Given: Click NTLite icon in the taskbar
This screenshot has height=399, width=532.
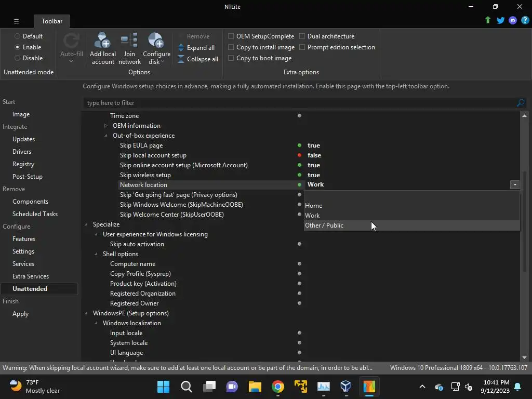Looking at the screenshot, I should coord(369,387).
